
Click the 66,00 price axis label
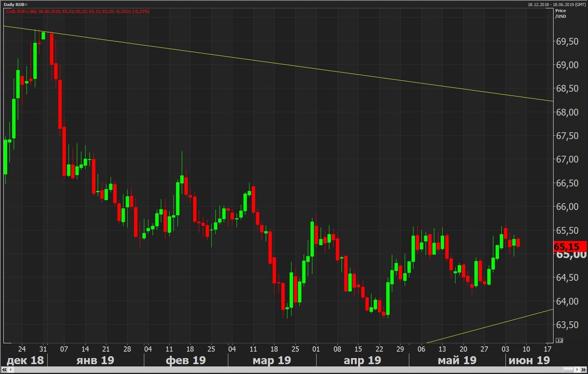click(x=567, y=207)
